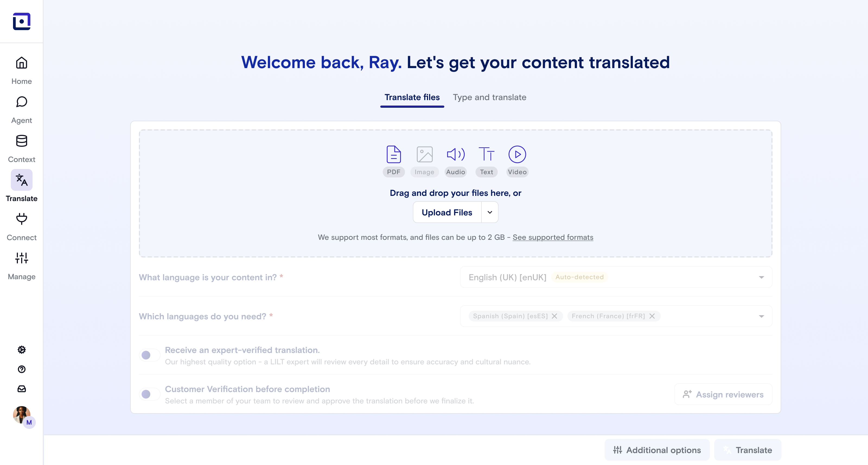The image size is (868, 465).
Task: Open the inbox tray icon
Action: 22,389
